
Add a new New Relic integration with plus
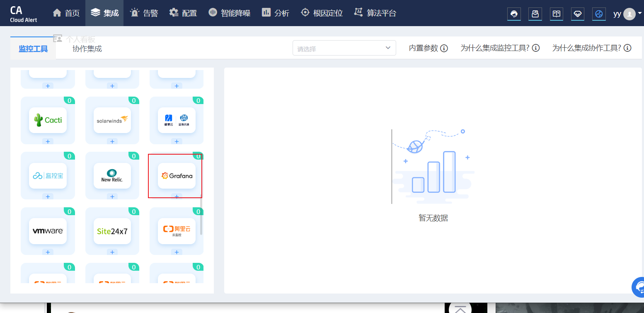[x=112, y=197]
